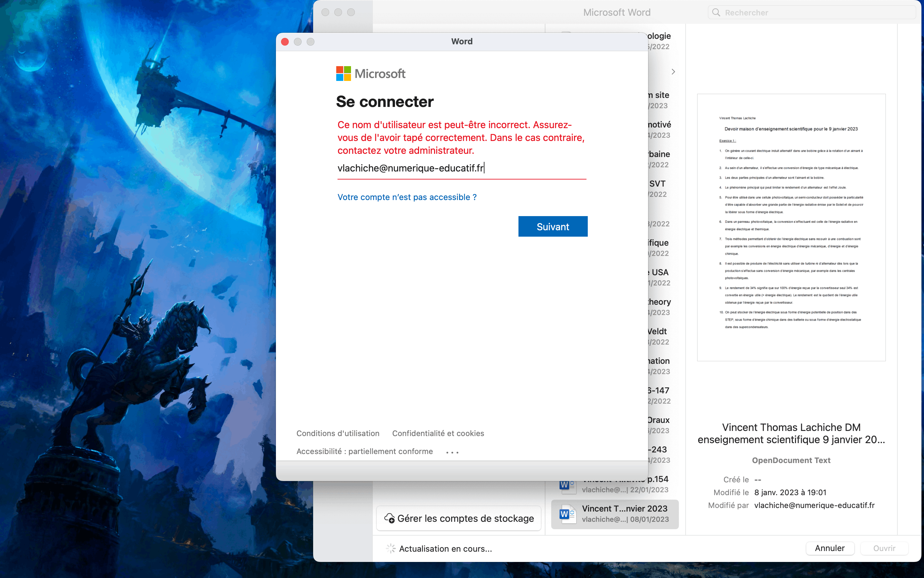Screen dimensions: 924x578
Task: Click the modified date '8 janv. 2023 à 19:01'
Action: point(790,492)
